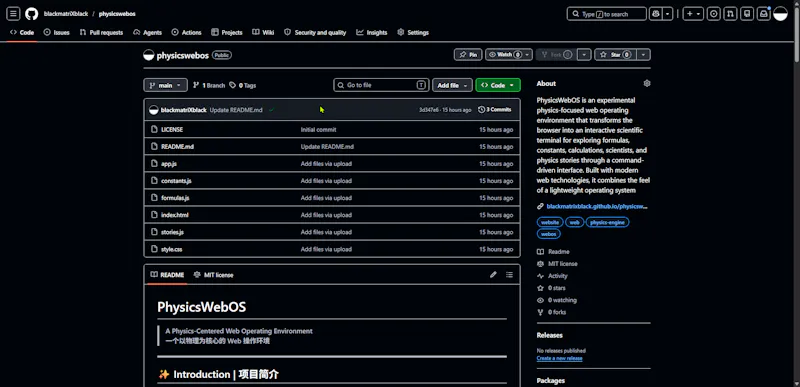Screen dimensions: 800x387
Task: Open the Projects tab
Action: [x=227, y=32]
